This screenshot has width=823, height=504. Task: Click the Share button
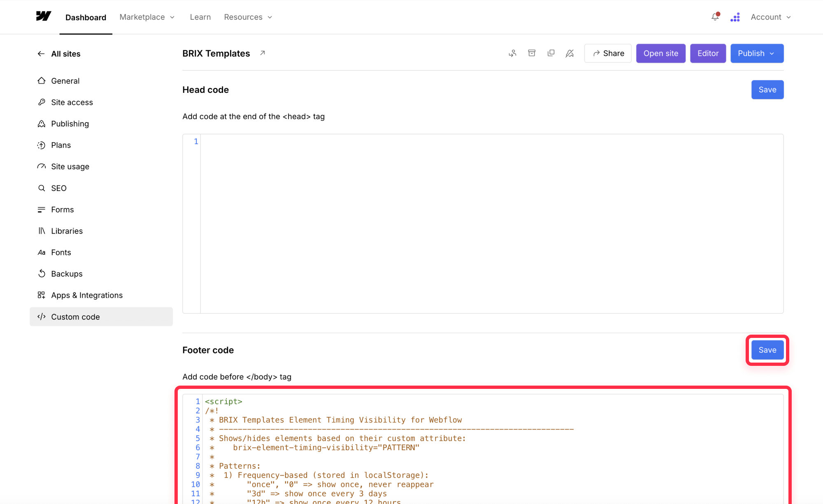tap(608, 53)
